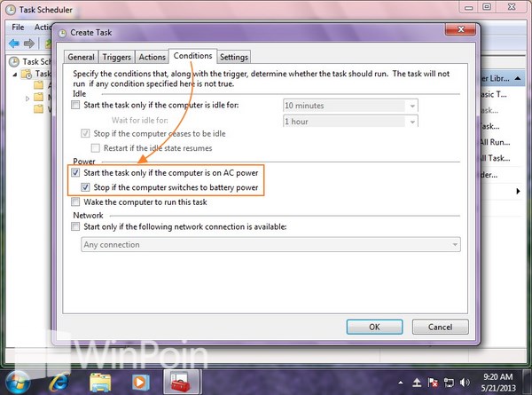
Task: Select the Task Scheduler root clock icon
Action: point(14,62)
